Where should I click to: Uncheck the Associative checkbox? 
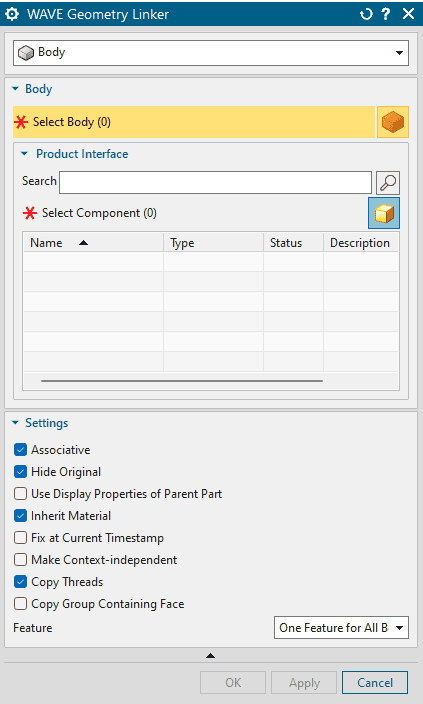(20, 450)
